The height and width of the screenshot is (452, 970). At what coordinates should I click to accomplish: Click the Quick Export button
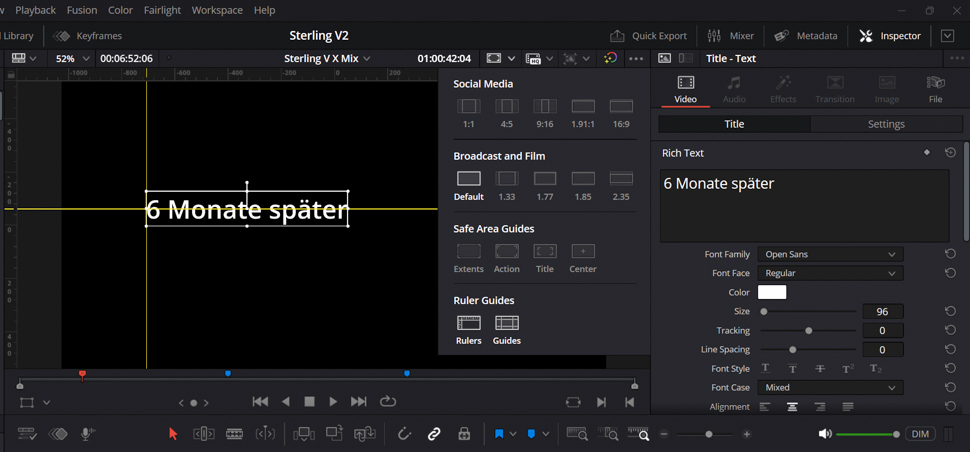(x=649, y=36)
